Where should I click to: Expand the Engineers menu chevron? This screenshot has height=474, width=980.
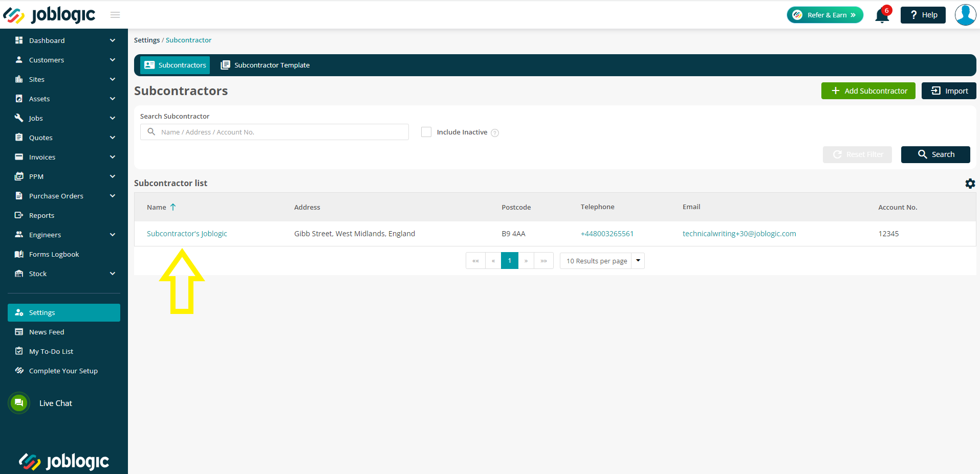click(x=113, y=235)
